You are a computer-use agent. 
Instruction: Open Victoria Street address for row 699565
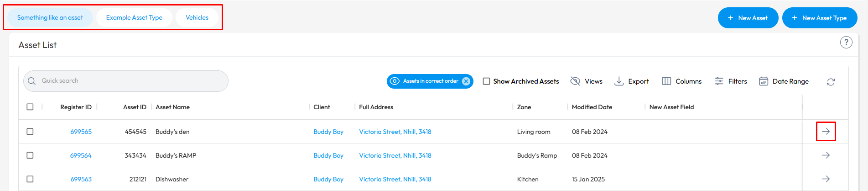[395, 132]
